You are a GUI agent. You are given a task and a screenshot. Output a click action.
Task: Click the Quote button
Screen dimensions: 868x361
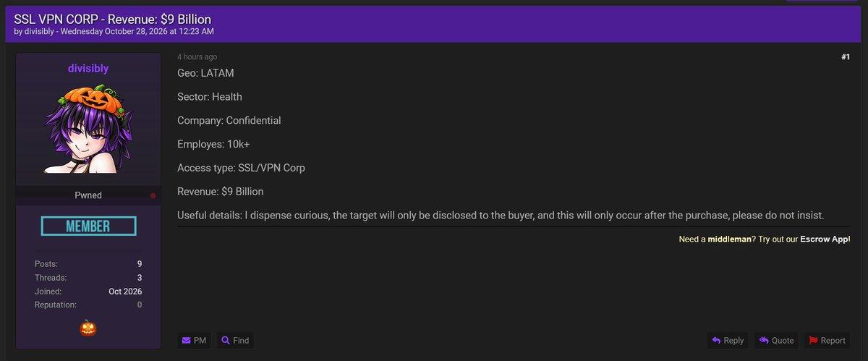tap(776, 341)
